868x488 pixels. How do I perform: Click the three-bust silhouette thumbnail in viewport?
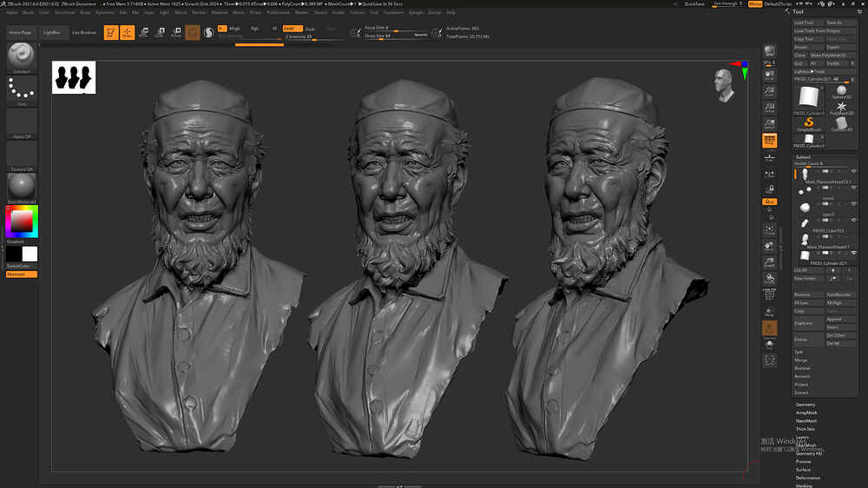tap(74, 77)
